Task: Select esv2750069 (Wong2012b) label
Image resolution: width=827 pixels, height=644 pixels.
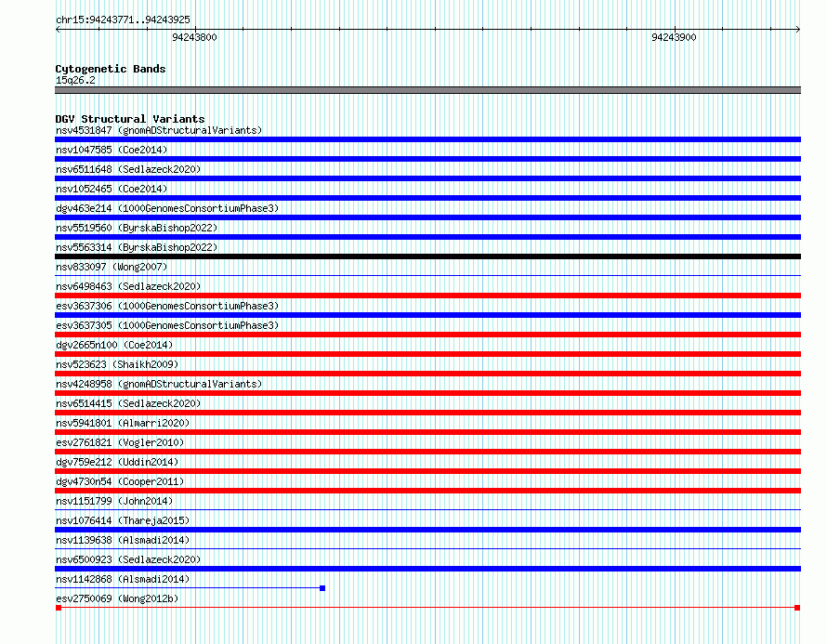Action: [117, 598]
